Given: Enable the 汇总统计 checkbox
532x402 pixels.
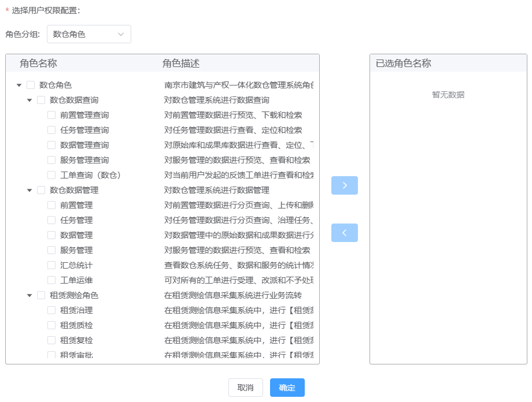Looking at the screenshot, I should tap(51, 265).
